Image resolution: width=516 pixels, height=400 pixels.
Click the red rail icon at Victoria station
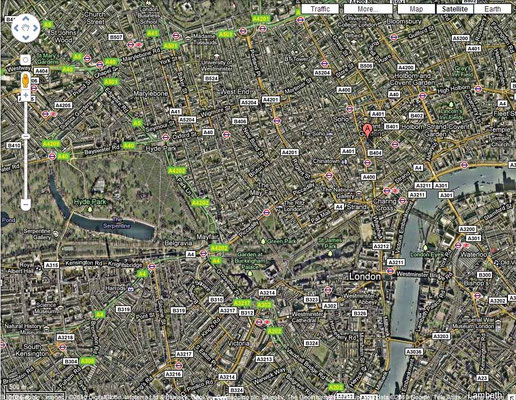(267, 322)
